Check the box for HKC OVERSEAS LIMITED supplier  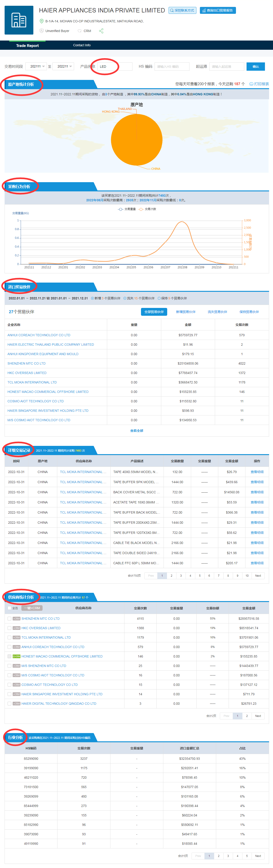click(9, 628)
